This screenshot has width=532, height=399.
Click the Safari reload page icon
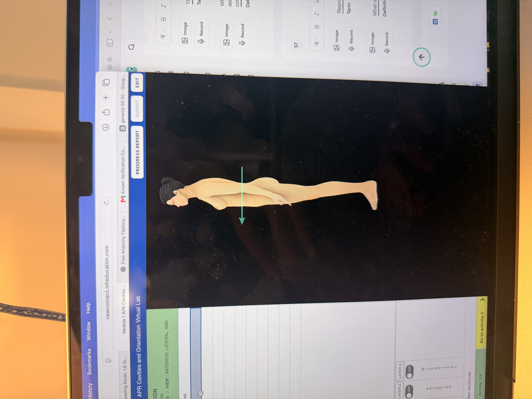(106, 202)
